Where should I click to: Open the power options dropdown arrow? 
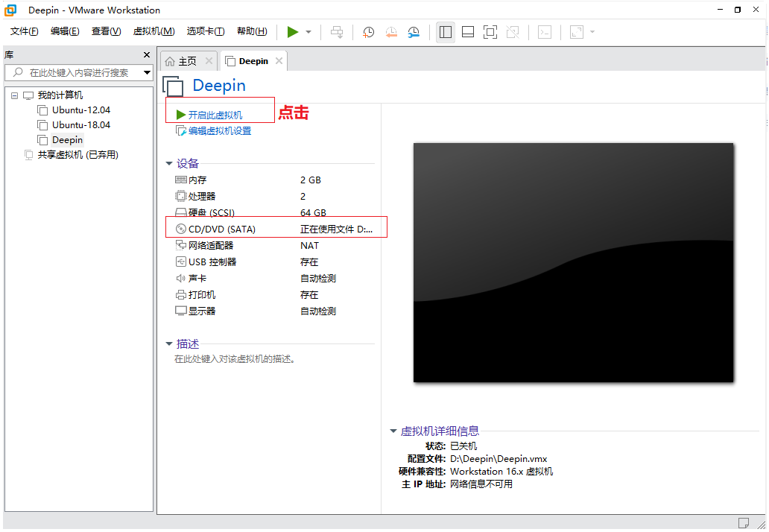(308, 32)
